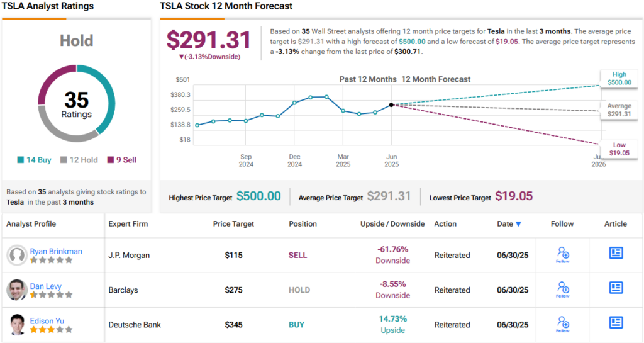Click the High $500.00 forecast label
The height and width of the screenshot is (343, 644).
click(x=619, y=78)
